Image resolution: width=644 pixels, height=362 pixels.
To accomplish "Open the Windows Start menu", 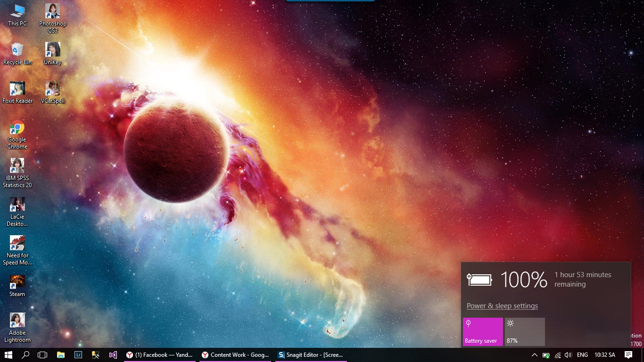I will 8,355.
